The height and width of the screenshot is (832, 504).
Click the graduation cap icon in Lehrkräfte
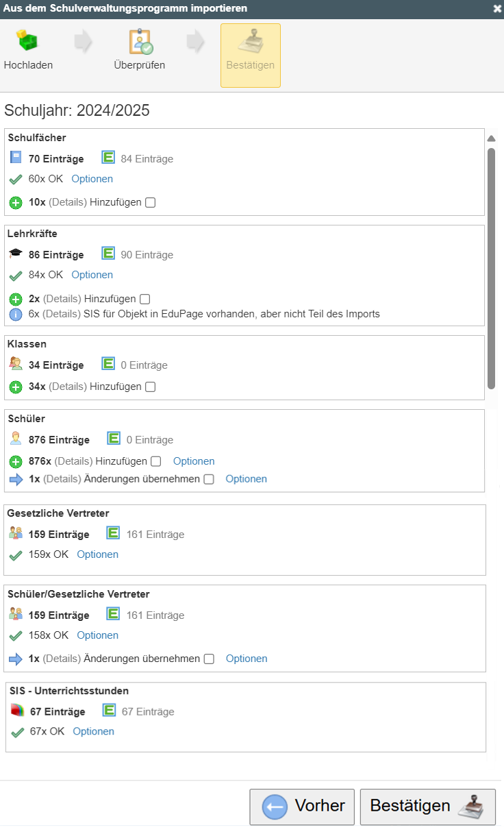pos(16,255)
